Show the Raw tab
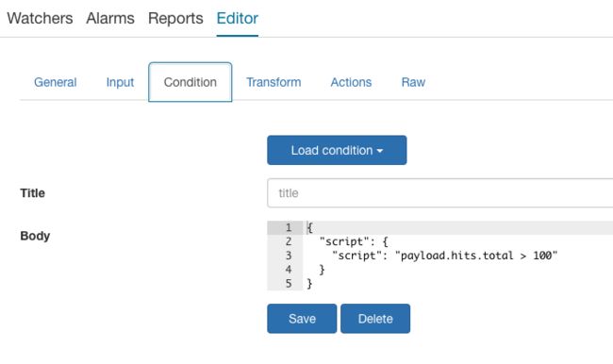 [x=413, y=82]
